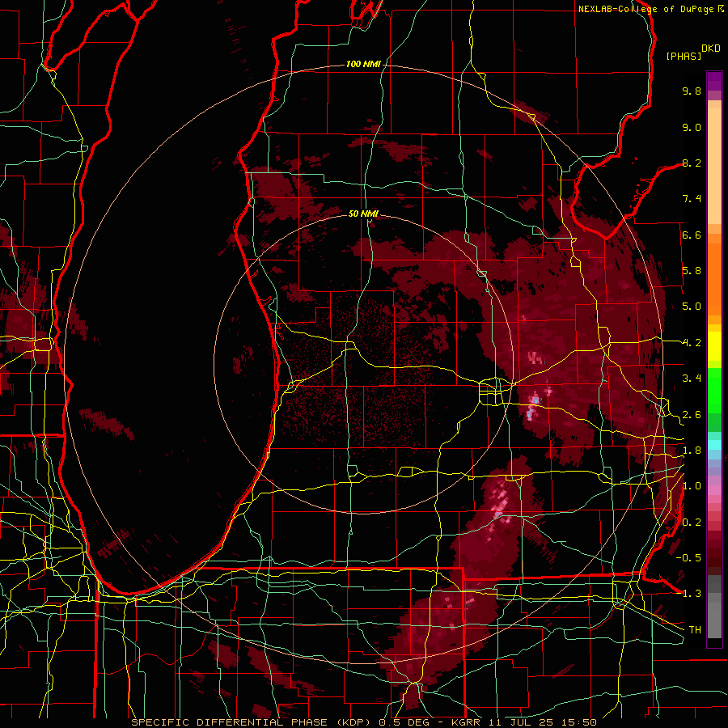Click the 5.0 value on color scale

click(x=692, y=307)
